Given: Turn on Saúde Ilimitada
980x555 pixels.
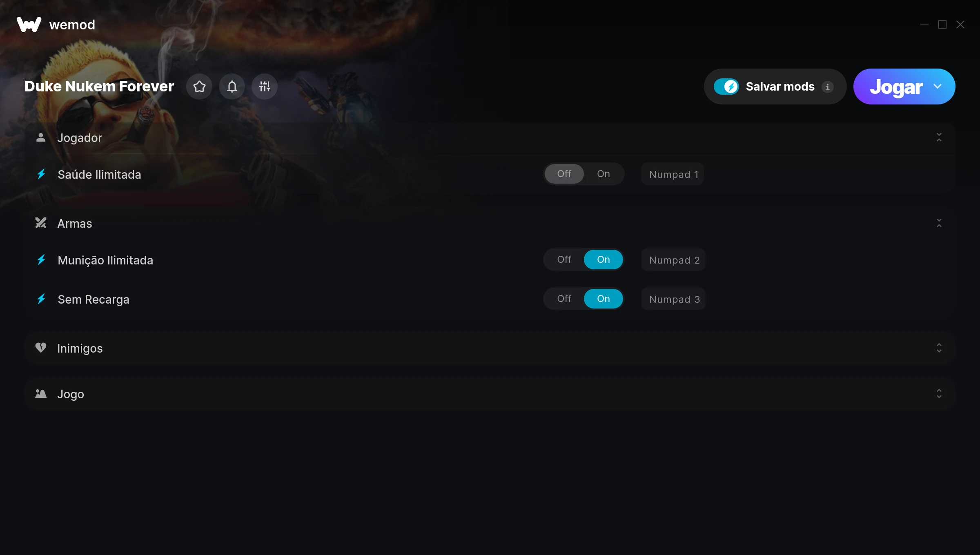Looking at the screenshot, I should point(603,174).
